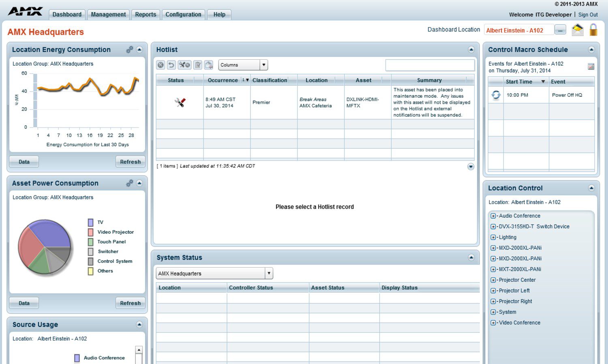The height and width of the screenshot is (364, 608).
Task: Expand the Audio Conference tree node
Action: 493,216
